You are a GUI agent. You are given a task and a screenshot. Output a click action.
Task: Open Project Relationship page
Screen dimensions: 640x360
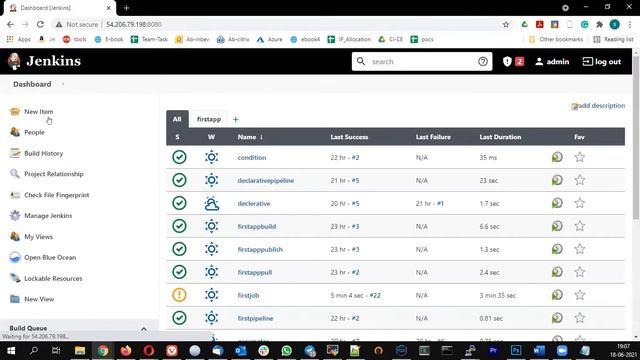53,174
